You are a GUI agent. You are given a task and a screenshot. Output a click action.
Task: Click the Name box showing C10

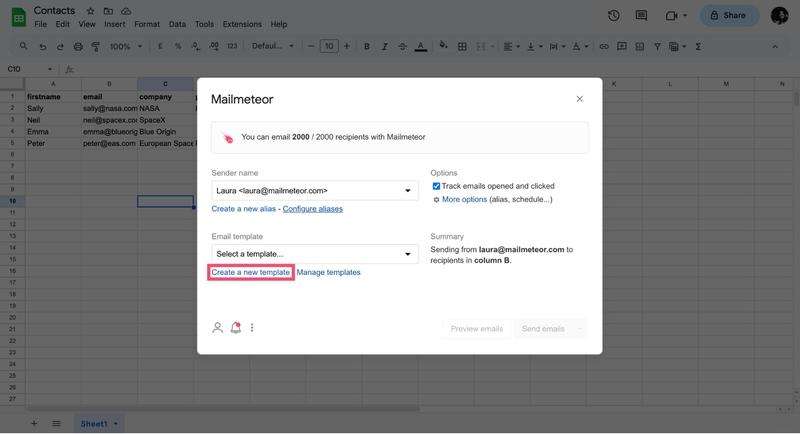point(30,69)
